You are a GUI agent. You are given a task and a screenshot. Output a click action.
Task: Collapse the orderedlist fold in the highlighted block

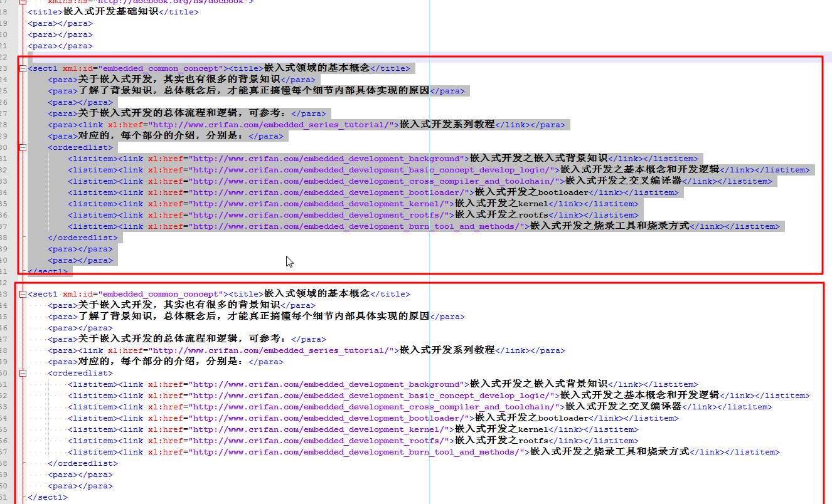point(23,147)
